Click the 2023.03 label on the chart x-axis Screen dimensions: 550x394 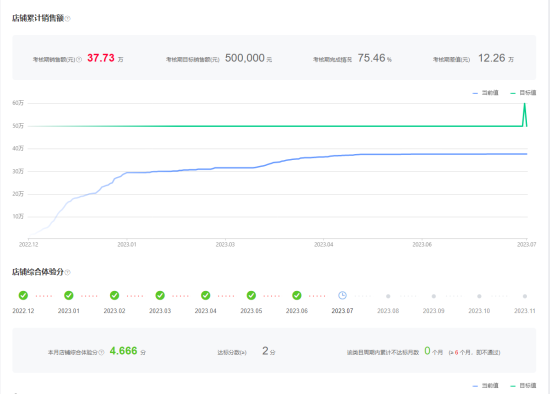(x=225, y=245)
